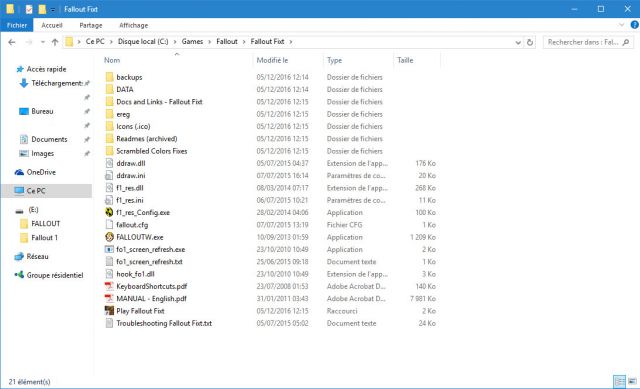Expand the chevron after Ce PC breadcrumb
The height and width of the screenshot is (389, 640).
(x=111, y=42)
